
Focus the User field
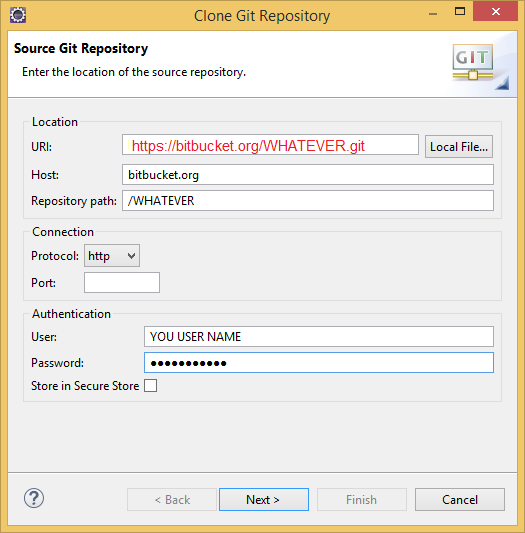pyautogui.click(x=319, y=337)
